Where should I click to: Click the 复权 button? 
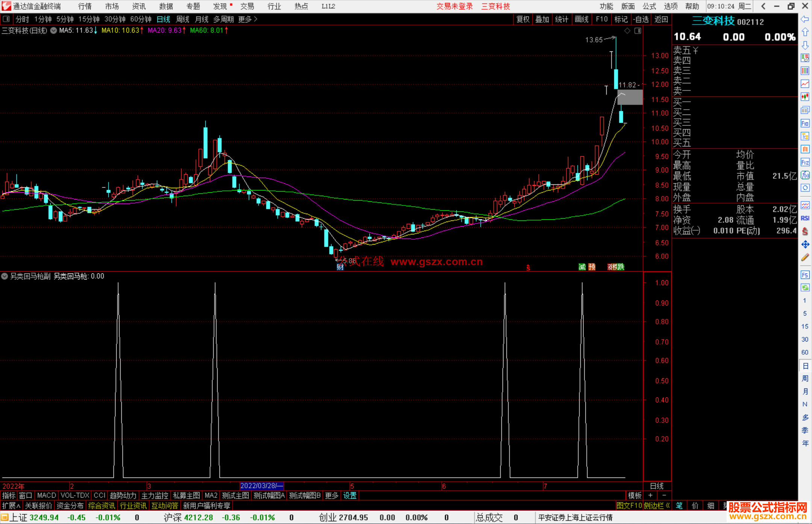(x=523, y=19)
